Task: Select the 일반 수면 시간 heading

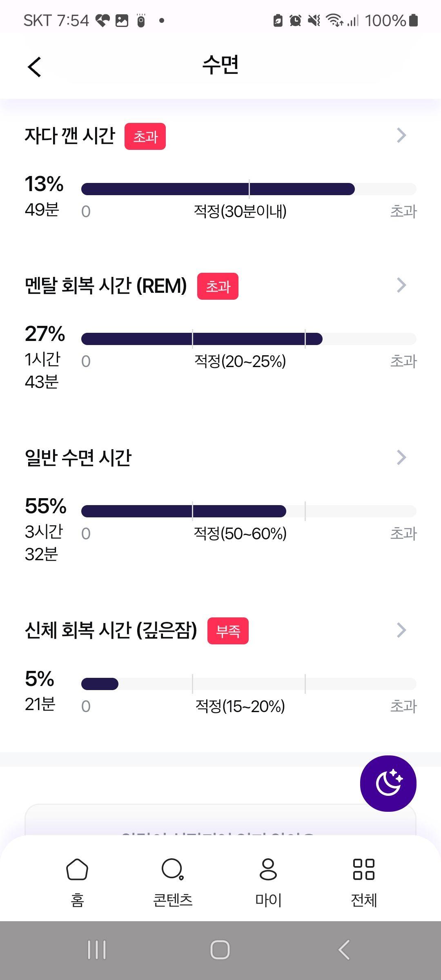Action: click(x=78, y=458)
